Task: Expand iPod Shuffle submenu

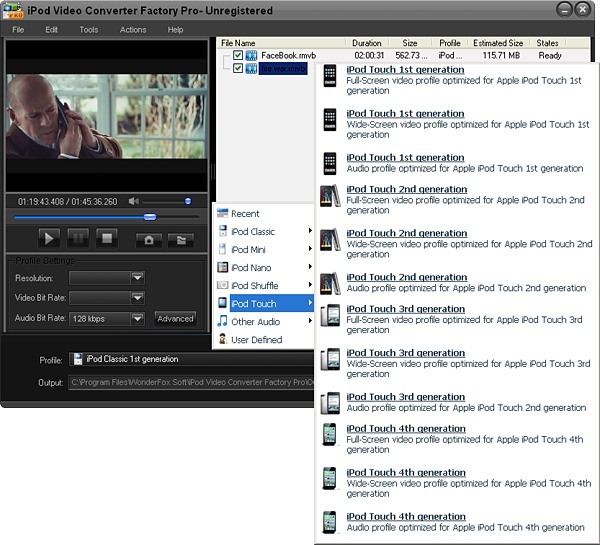Action: pyautogui.click(x=263, y=286)
